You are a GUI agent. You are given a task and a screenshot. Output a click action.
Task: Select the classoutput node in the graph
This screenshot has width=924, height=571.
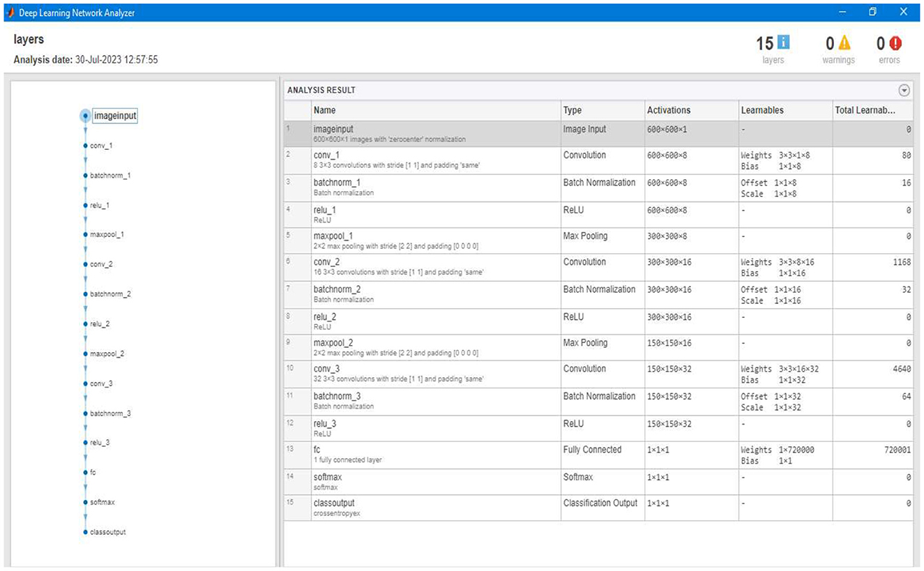coord(108,532)
